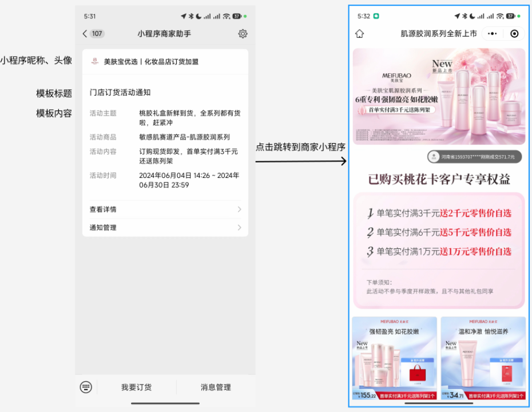Tap the 河南省 transaction notification pill

click(475, 157)
